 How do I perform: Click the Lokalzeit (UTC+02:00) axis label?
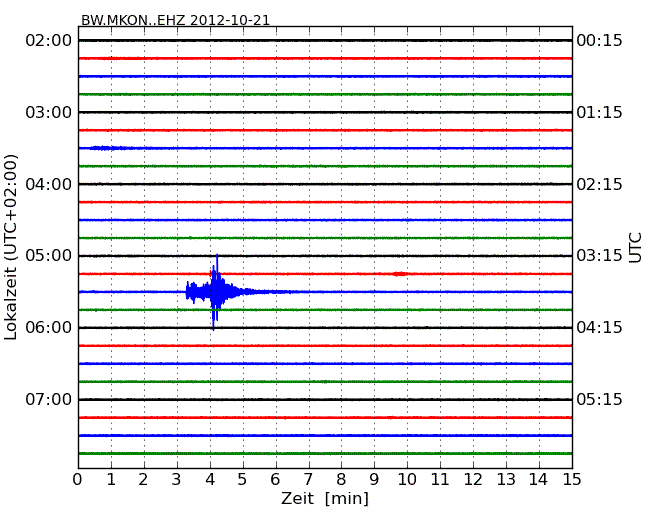click(11, 247)
